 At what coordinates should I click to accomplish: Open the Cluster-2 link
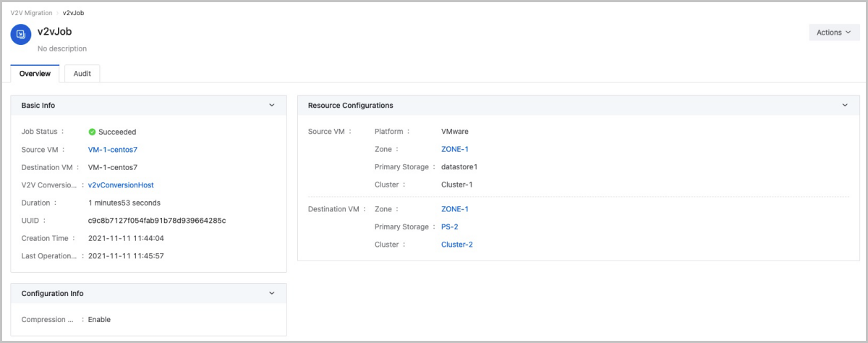point(456,245)
